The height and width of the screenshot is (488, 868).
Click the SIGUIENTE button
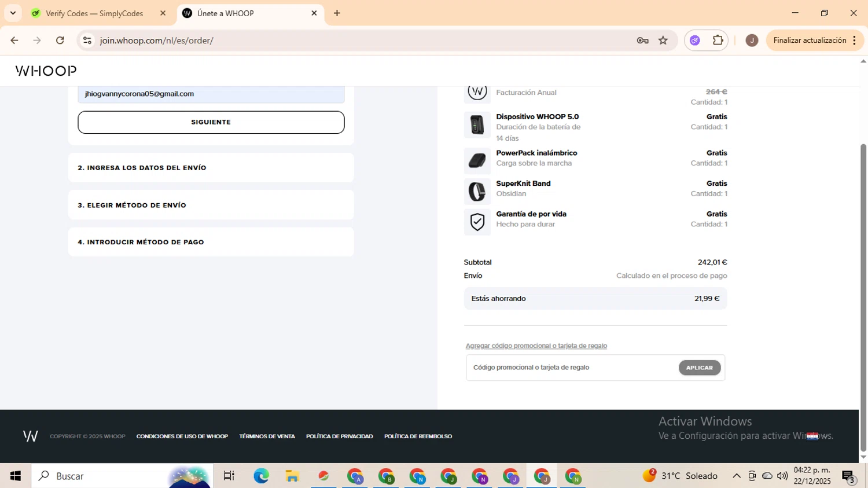point(211,122)
